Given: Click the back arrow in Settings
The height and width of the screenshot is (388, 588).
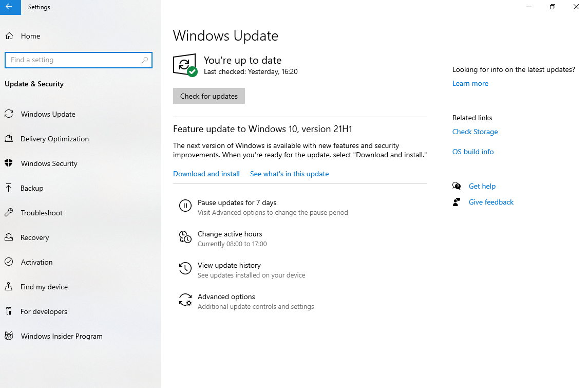Looking at the screenshot, I should [9, 7].
